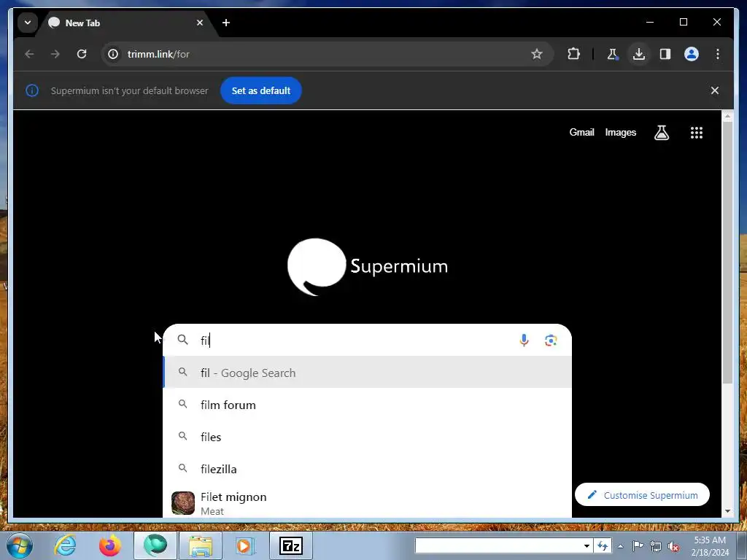The height and width of the screenshot is (560, 747).
Task: Open Windows Explorer from taskbar
Action: (x=201, y=545)
